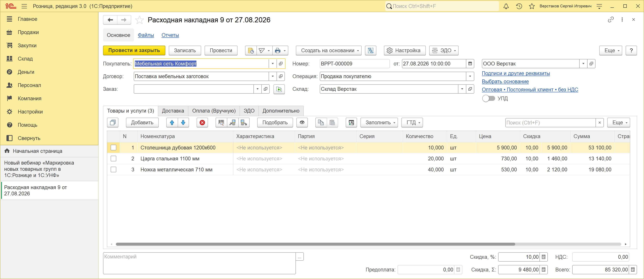Switch to the Оплата (Вручную) tab
The height and width of the screenshot is (279, 644).
[x=214, y=111]
